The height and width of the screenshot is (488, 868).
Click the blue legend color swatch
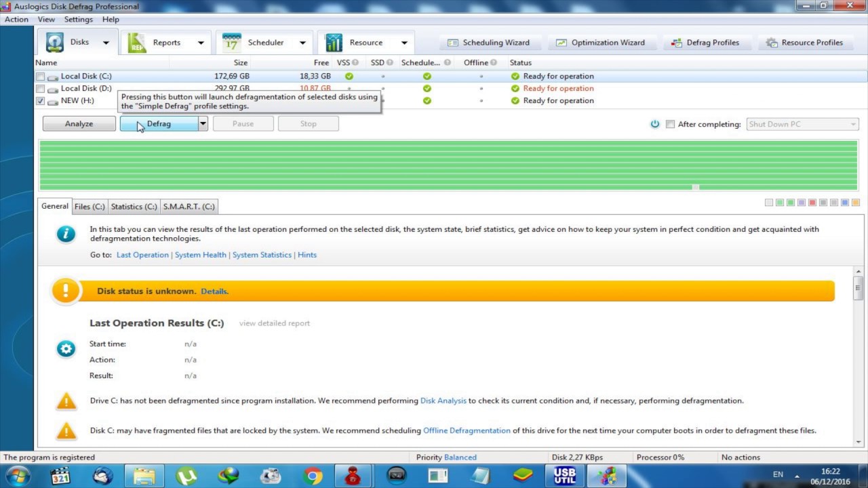(x=845, y=203)
